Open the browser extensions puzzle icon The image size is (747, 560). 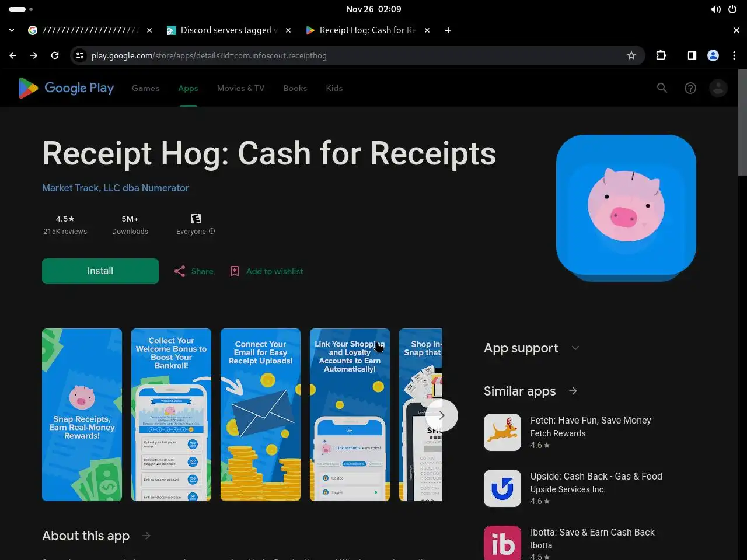[661, 55]
